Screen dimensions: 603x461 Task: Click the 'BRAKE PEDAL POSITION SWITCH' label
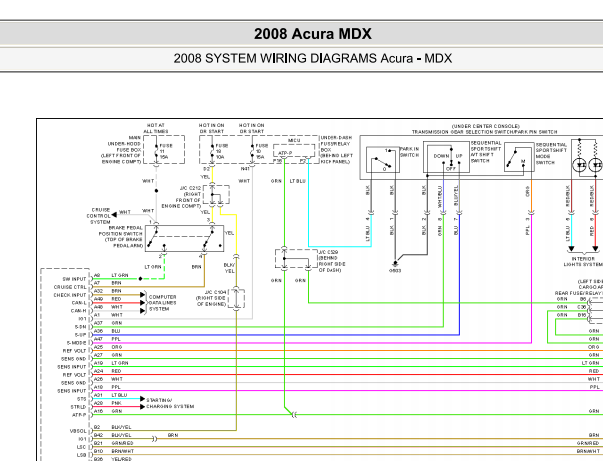click(121, 236)
